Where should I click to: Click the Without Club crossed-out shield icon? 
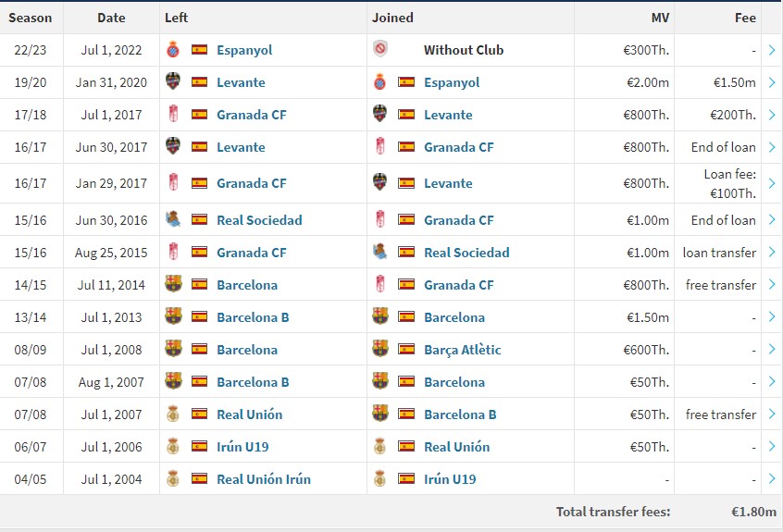click(380, 49)
